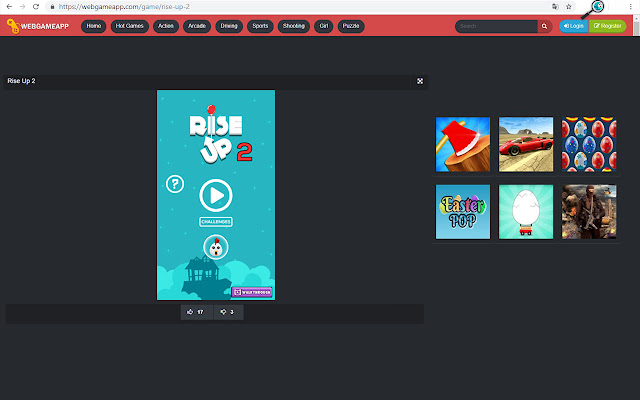Open the red sports car game thumbnail
This screenshot has width=640, height=400.
coord(526,144)
